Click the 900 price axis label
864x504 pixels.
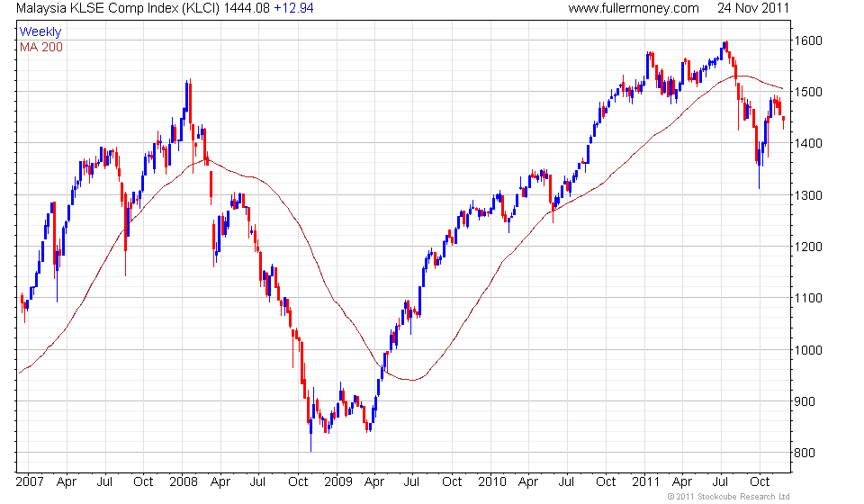coord(805,401)
